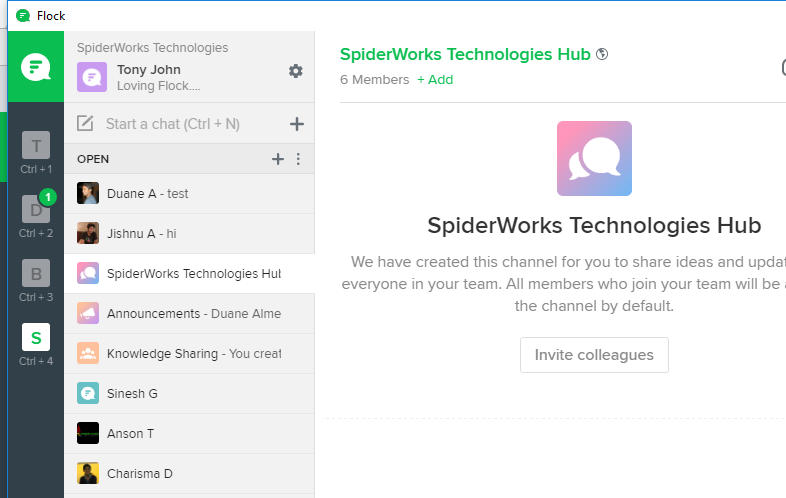Open three-dot menu in OPEN header
786x498 pixels.
[x=297, y=159]
